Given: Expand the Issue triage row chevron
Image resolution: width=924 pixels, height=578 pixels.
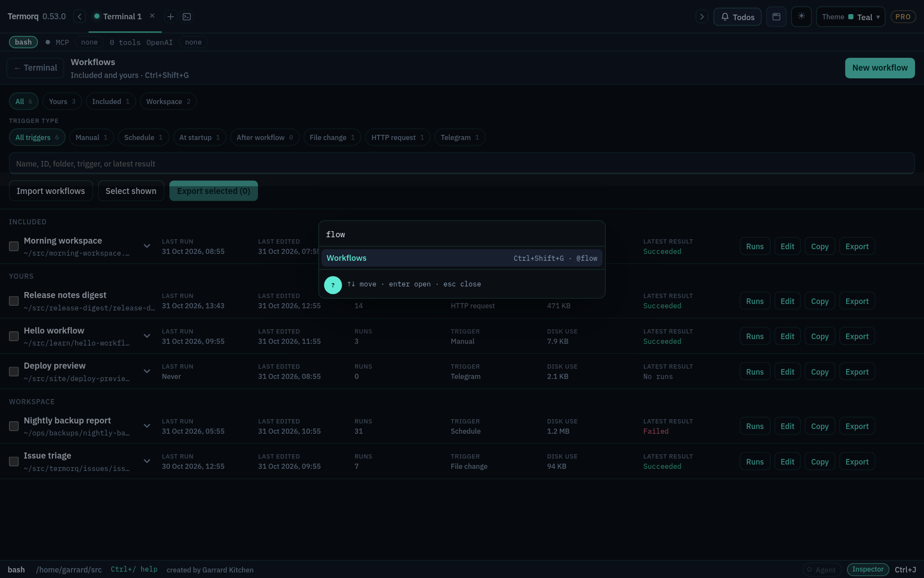Looking at the screenshot, I should tap(147, 461).
